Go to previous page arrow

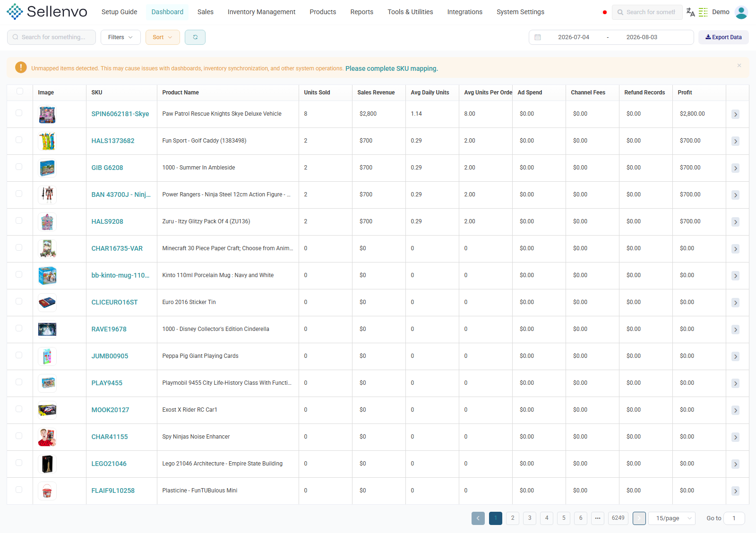(x=478, y=518)
